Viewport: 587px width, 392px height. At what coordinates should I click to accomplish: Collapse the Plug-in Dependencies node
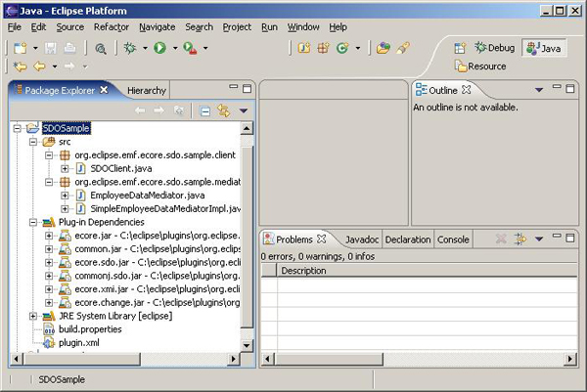click(x=33, y=222)
